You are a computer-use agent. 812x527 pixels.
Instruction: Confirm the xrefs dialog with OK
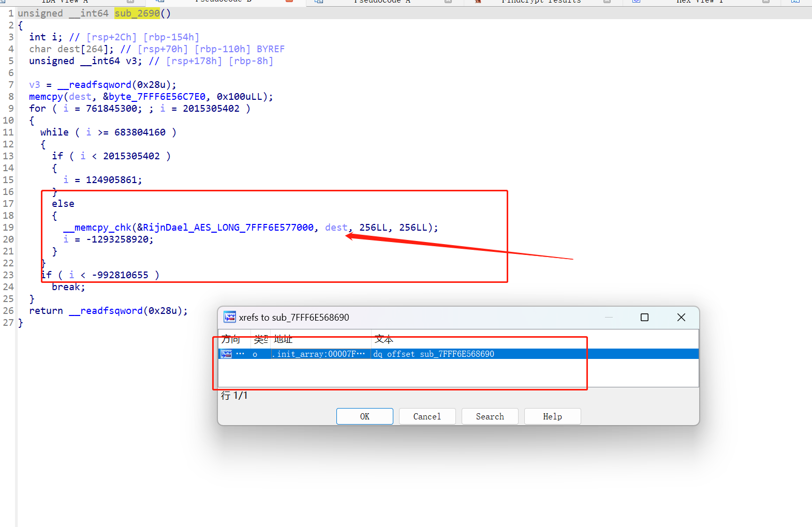tap(365, 416)
